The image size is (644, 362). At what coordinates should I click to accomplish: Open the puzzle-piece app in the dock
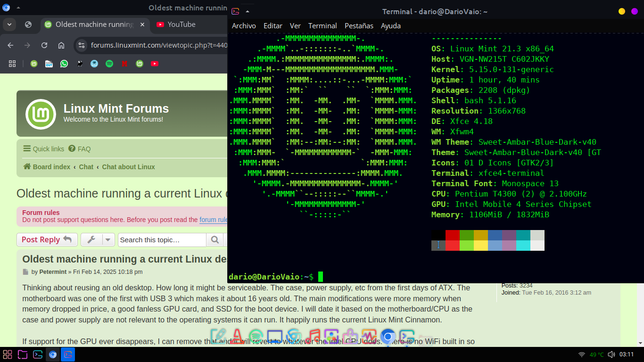tap(350, 337)
